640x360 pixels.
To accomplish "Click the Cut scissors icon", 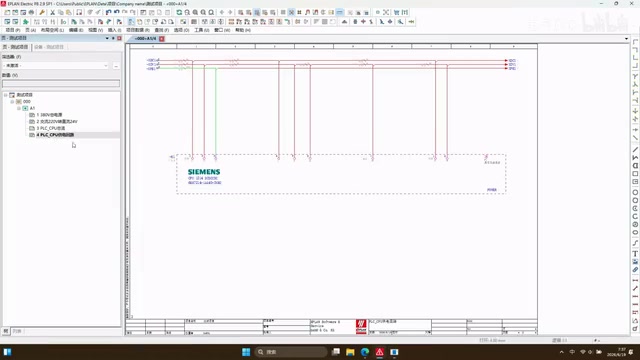I will tap(52, 13).
